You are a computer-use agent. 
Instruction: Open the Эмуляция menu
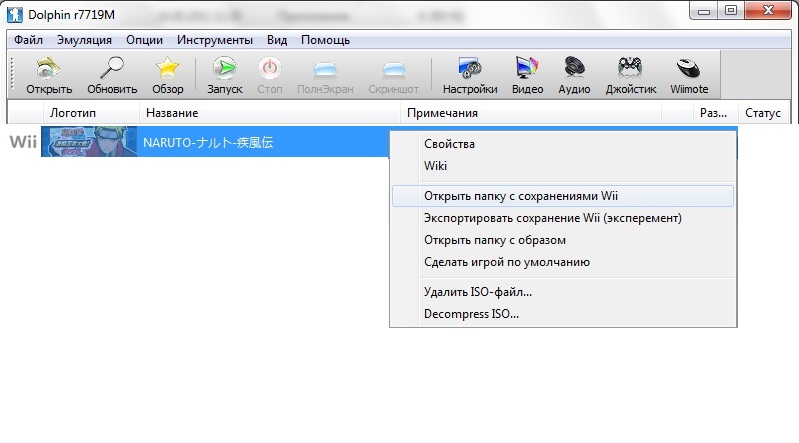pos(84,40)
